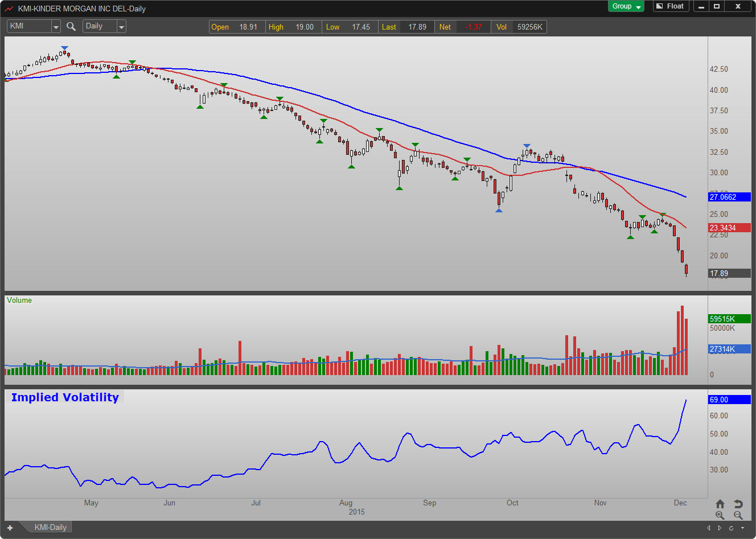Click the blue 27.0662 moving average price tag
This screenshot has height=539, width=756.
coord(729,197)
